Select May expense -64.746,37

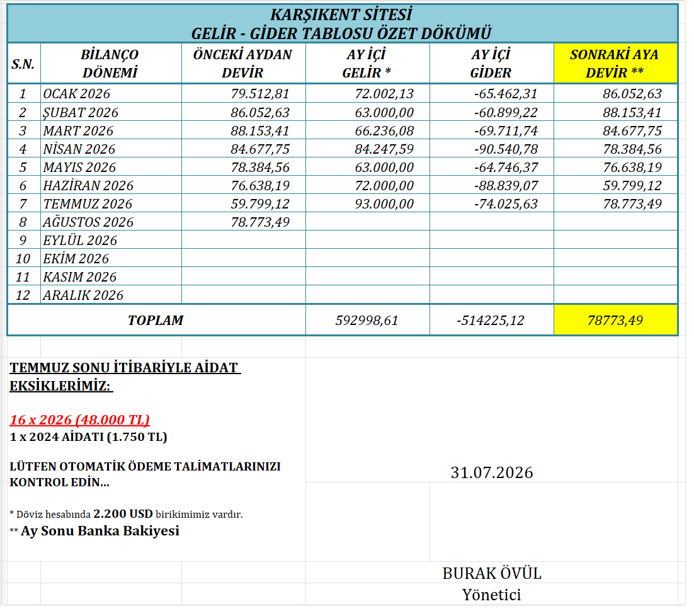pos(506,168)
